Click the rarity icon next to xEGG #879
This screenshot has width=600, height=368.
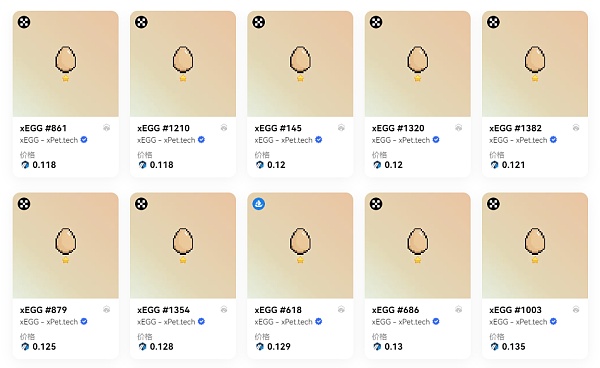click(107, 309)
